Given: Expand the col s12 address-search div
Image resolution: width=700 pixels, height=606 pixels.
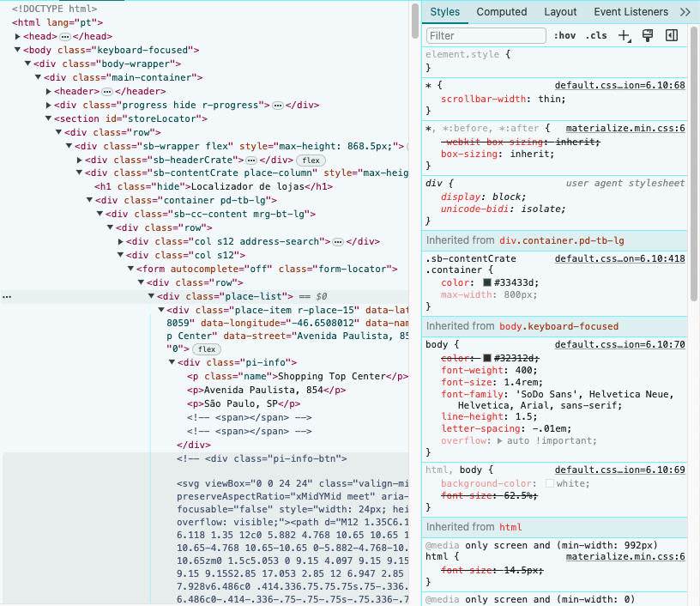Looking at the screenshot, I should click(x=120, y=242).
